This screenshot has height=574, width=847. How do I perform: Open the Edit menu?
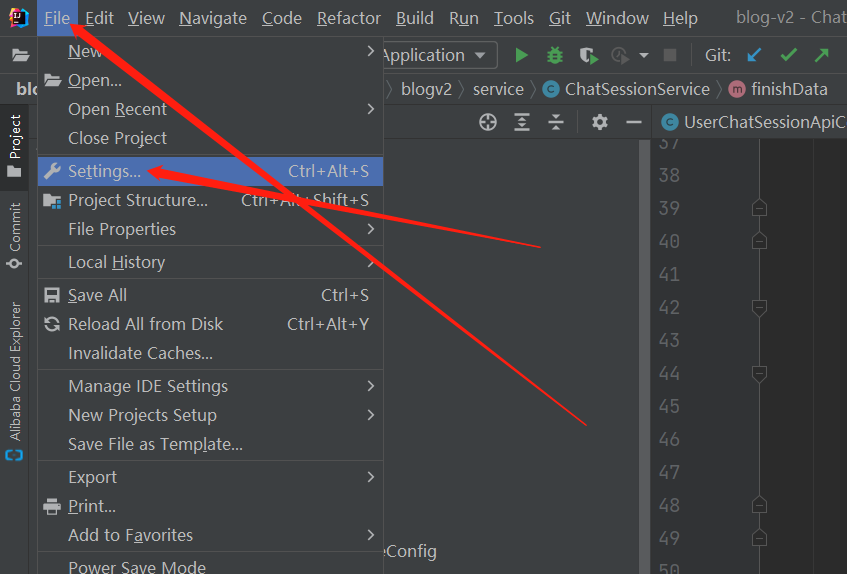click(x=99, y=18)
